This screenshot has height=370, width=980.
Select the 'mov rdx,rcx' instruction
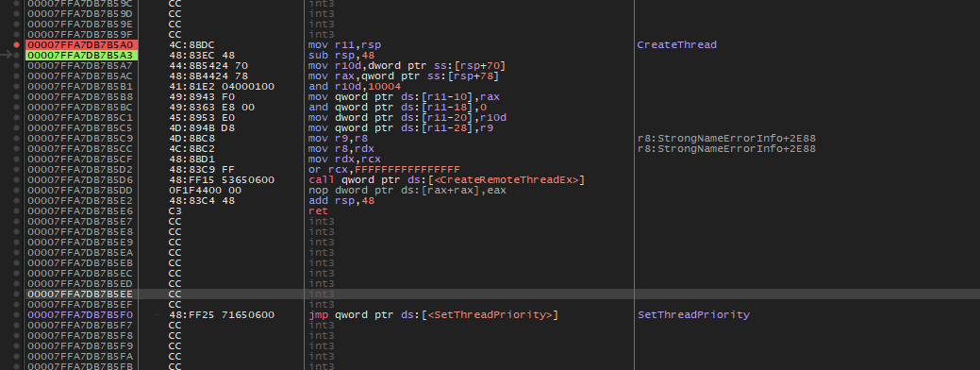click(x=344, y=159)
